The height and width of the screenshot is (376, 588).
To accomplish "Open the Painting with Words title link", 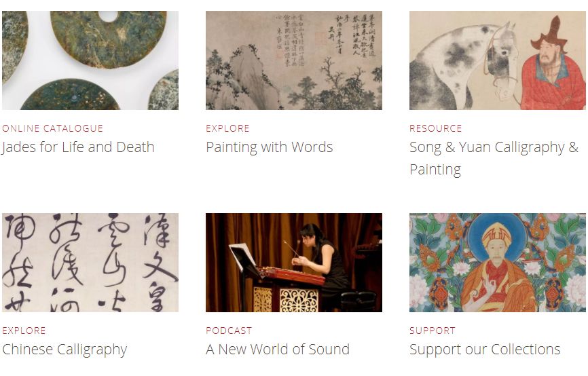I will point(270,147).
